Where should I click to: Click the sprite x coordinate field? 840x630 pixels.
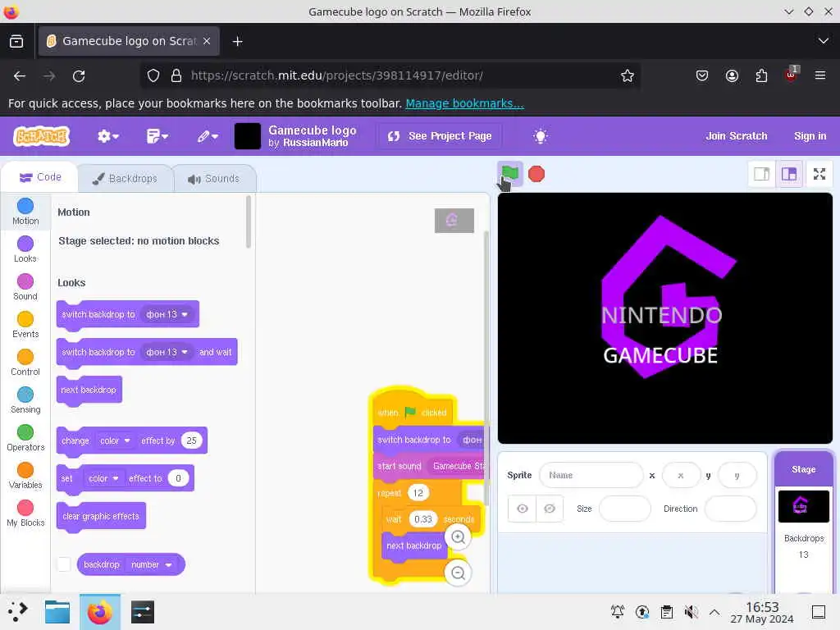point(681,475)
